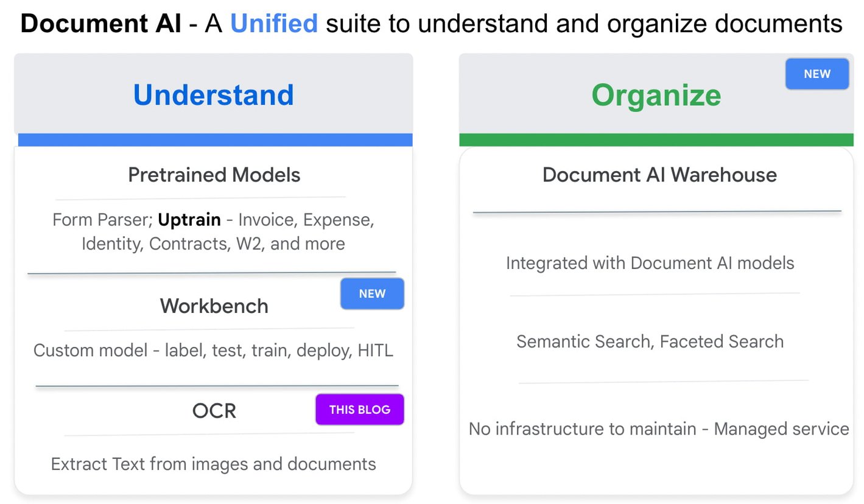Viewport: 864px width, 504px height.
Task: Click the NEW badge in the Organize header
Action: coord(817,74)
